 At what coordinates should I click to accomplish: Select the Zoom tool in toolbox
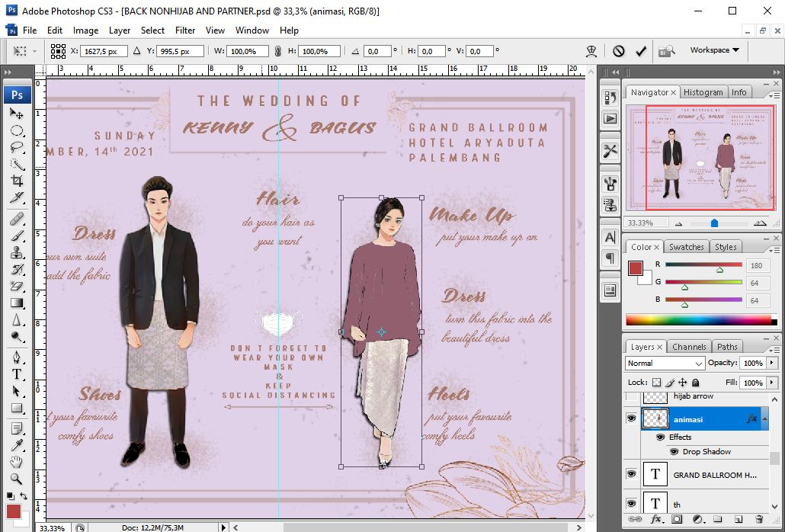(x=17, y=478)
